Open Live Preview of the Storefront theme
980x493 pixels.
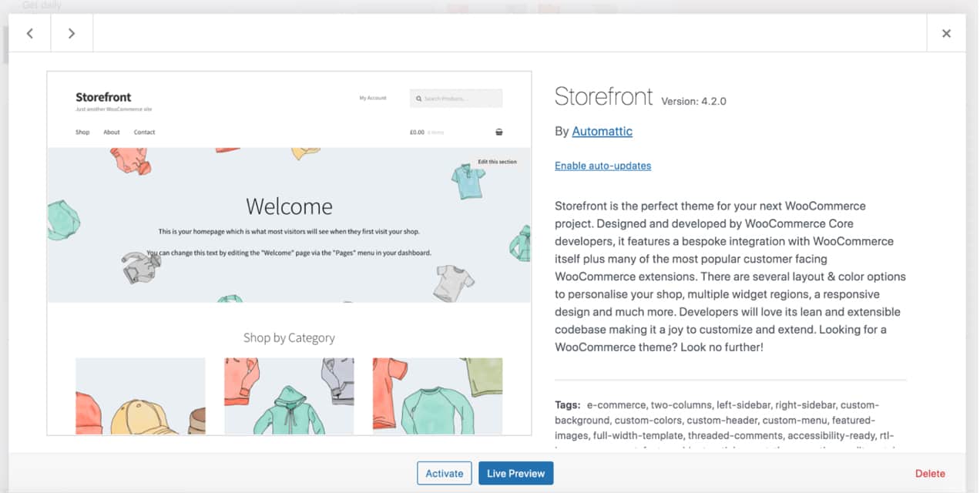coord(515,473)
